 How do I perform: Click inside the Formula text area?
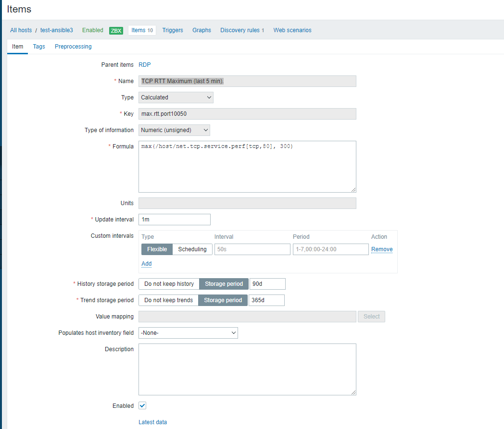click(247, 167)
